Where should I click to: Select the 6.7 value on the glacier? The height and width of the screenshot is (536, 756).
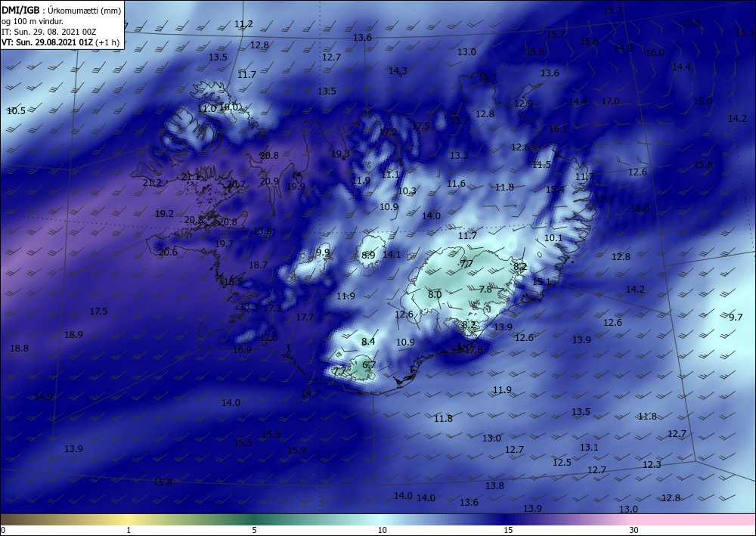(369, 365)
